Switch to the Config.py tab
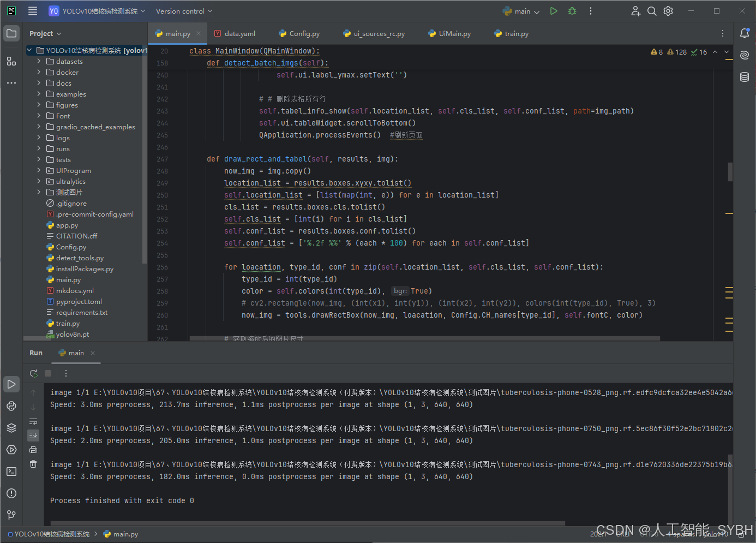Screen dimensions: 756x543 point(299,33)
